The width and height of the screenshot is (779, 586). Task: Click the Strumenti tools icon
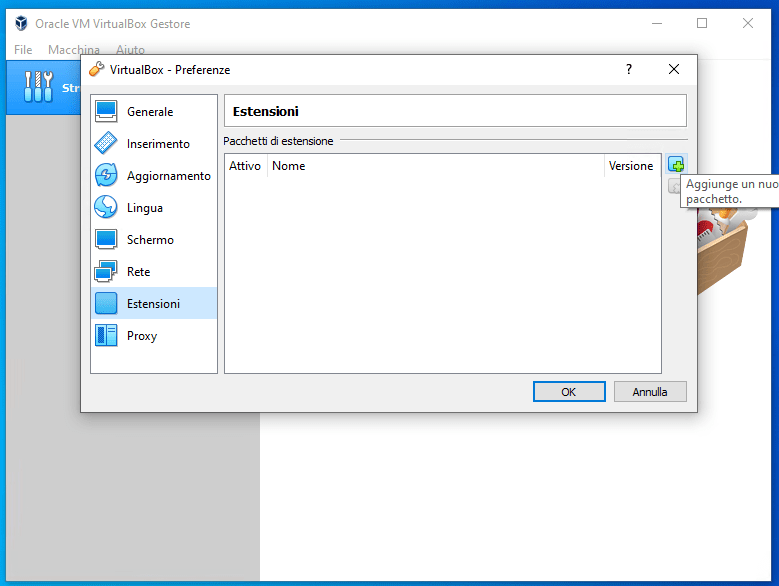coord(39,88)
